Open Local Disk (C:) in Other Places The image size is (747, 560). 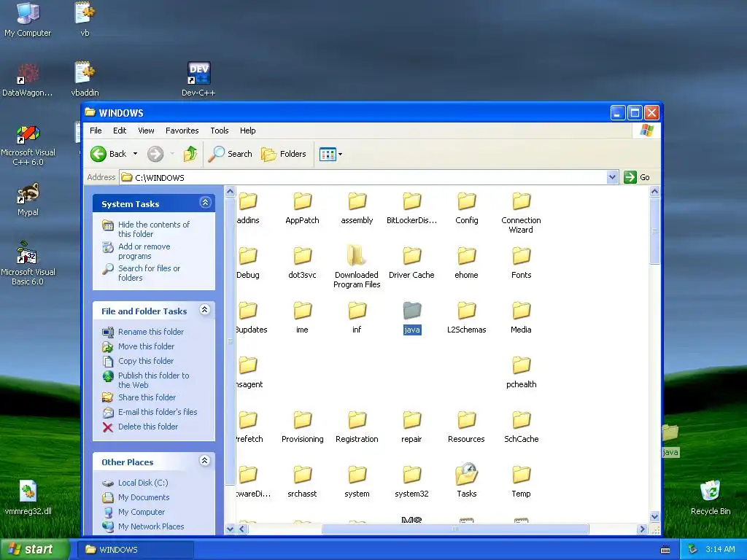pos(143,483)
